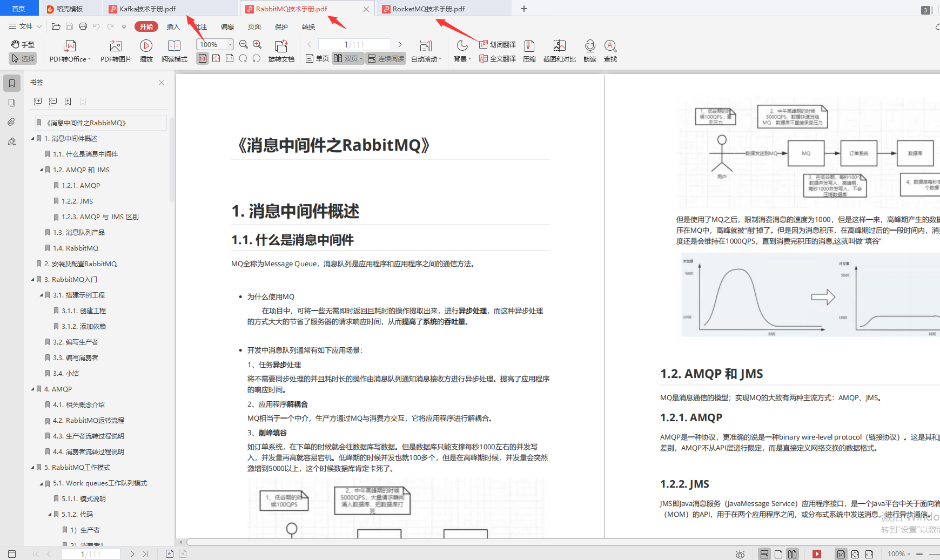The image size is (940, 560).
Task: Enter 阅读模式 reading mode
Action: tap(174, 51)
